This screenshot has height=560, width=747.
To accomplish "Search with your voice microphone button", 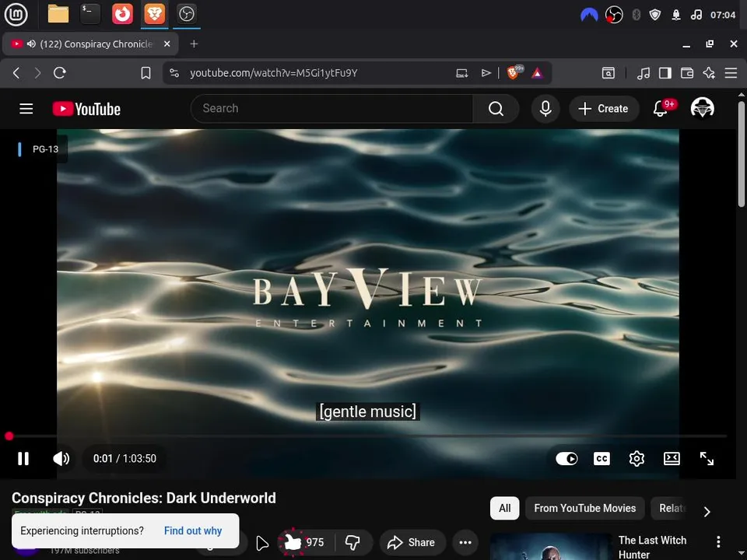I will tap(545, 109).
